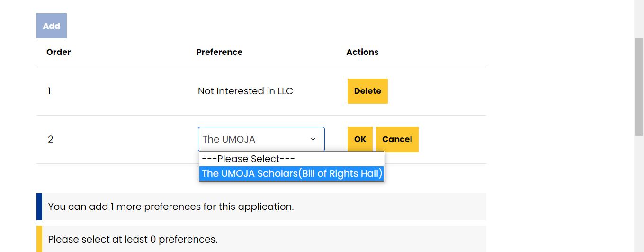Click the chevron arrow in the preference select
The image size is (644, 252).
tap(313, 139)
